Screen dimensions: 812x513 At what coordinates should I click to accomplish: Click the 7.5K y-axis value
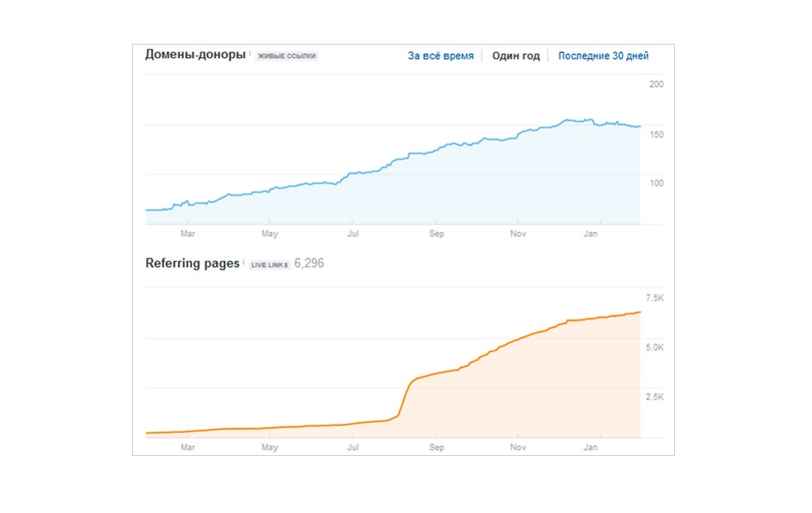[x=655, y=298]
